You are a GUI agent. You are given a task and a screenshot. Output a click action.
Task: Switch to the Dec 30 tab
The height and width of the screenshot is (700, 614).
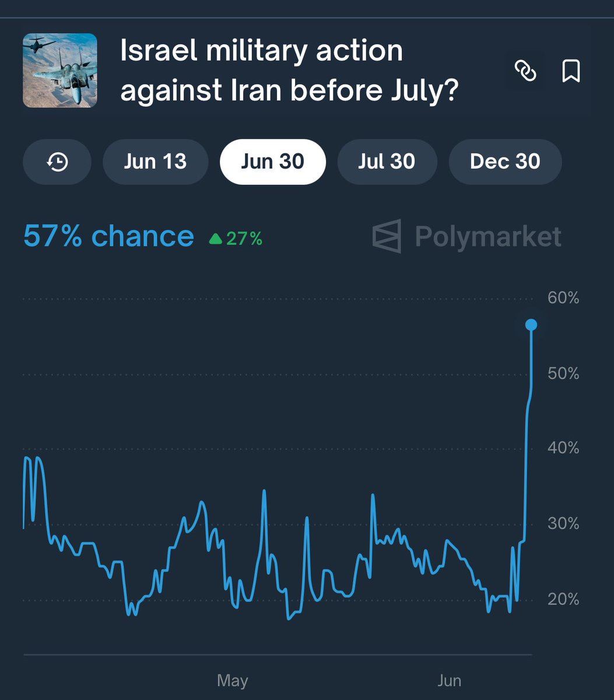click(505, 162)
